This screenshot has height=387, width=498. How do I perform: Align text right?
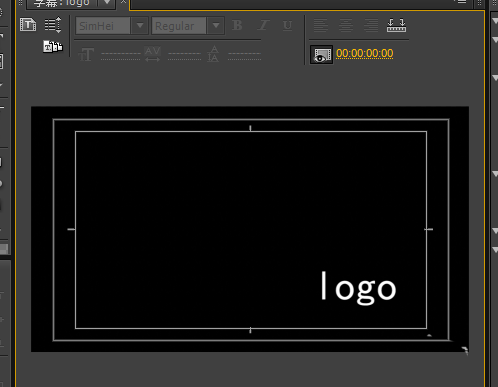371,25
